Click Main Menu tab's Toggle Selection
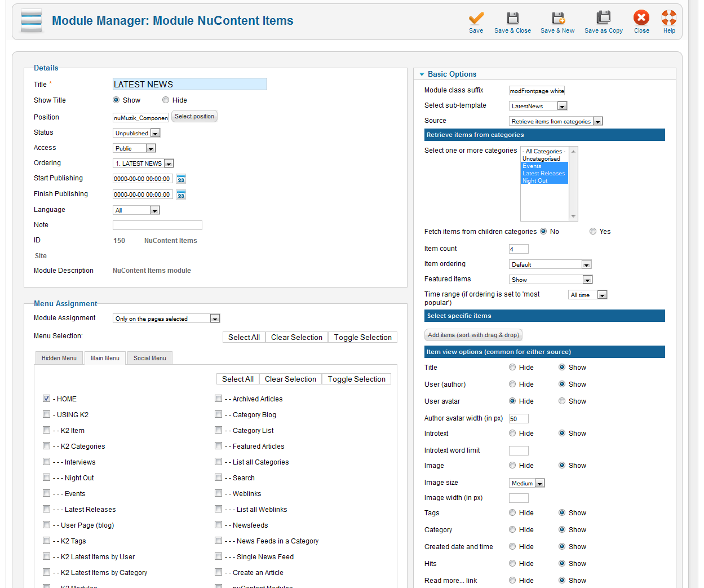Image resolution: width=704 pixels, height=588 pixels. (357, 379)
